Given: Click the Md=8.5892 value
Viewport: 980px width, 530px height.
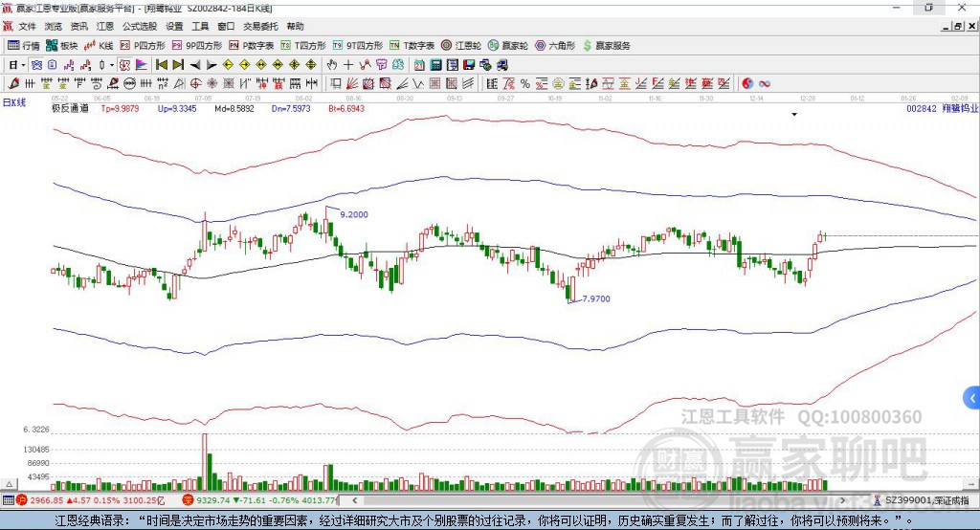Looking at the screenshot, I should [x=234, y=108].
